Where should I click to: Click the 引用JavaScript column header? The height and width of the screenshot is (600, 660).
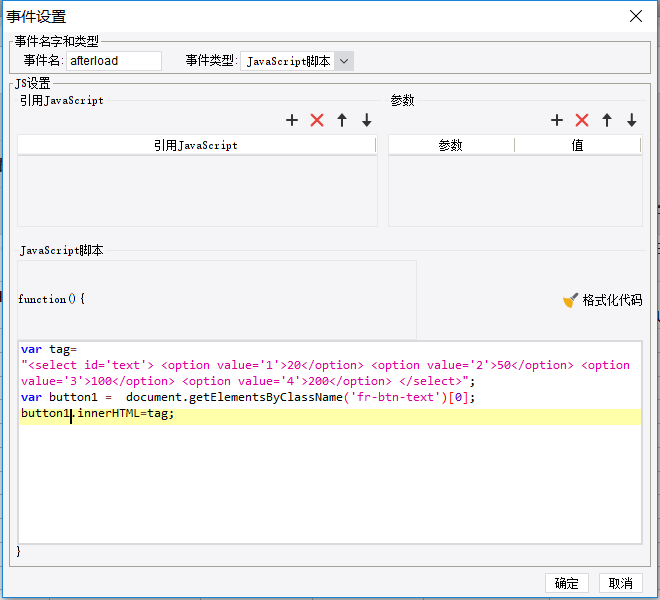(x=196, y=146)
